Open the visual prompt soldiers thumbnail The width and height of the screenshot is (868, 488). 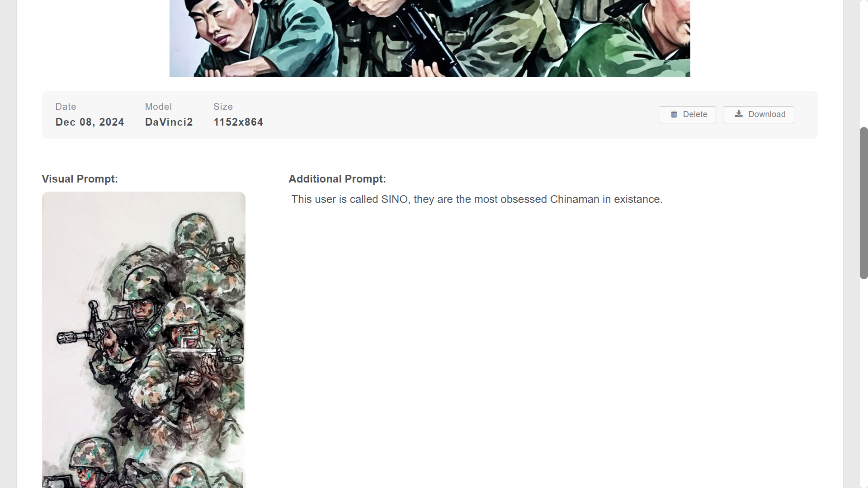click(x=144, y=340)
